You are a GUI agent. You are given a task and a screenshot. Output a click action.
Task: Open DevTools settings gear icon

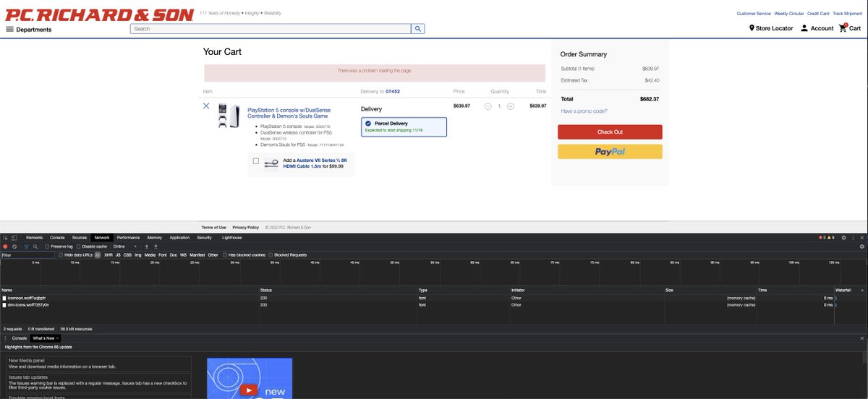(x=843, y=237)
